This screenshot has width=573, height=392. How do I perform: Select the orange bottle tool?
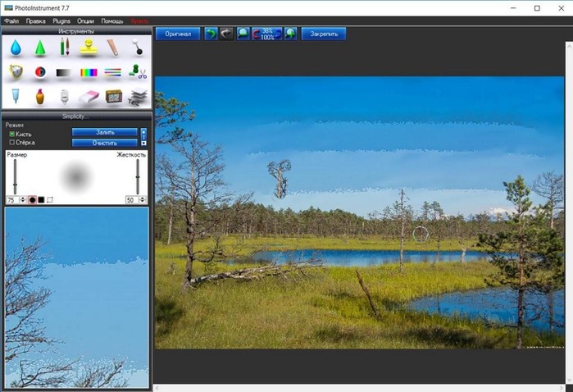tap(40, 97)
